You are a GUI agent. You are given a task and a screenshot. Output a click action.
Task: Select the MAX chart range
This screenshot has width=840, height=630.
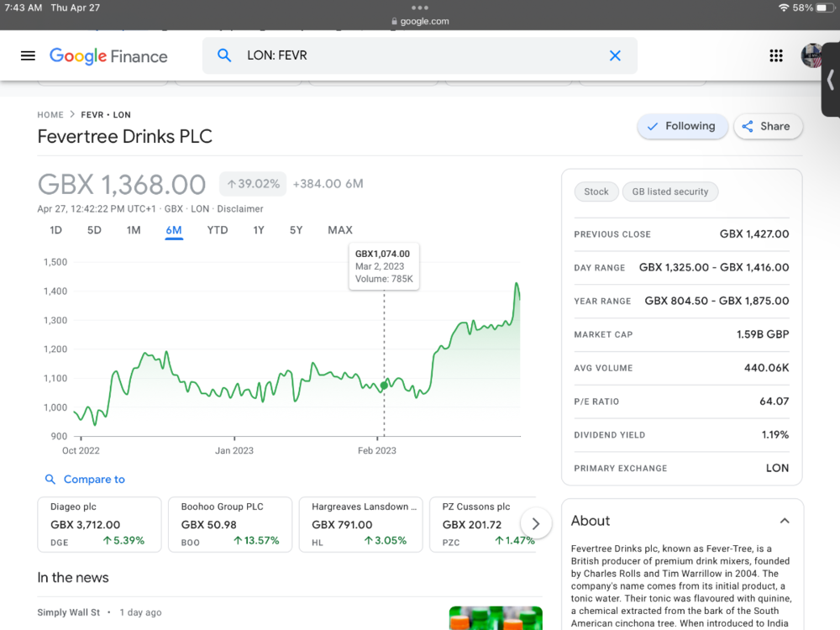pyautogui.click(x=340, y=230)
